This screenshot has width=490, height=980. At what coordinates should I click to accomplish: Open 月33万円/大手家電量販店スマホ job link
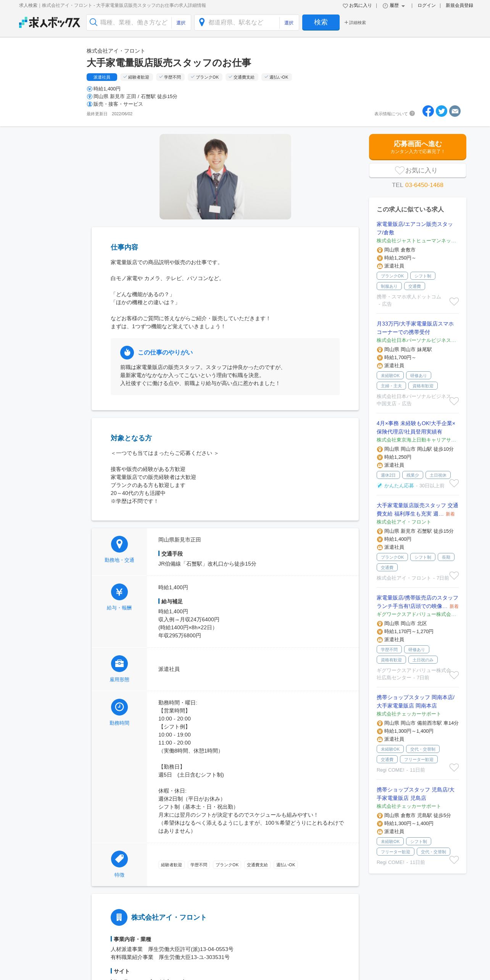pos(415,328)
